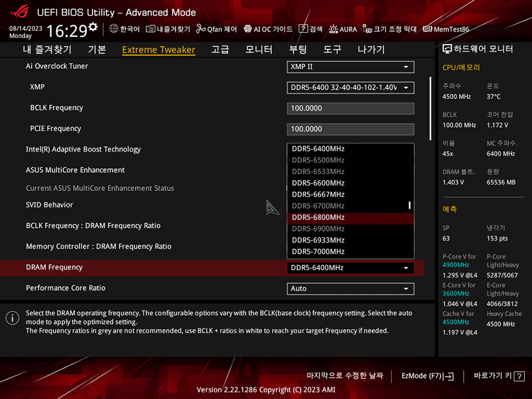This screenshot has width=532, height=399.
Task: Choose DDR5-6500MHz option
Action: [351, 160]
